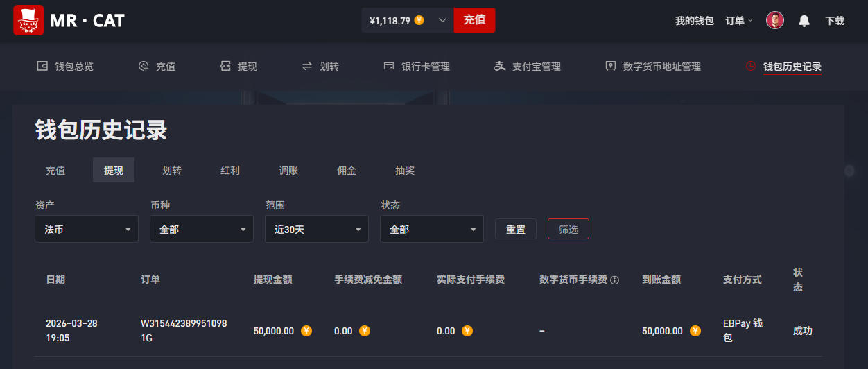The image size is (868, 369).
Task: Click the crypto address management icon
Action: point(611,67)
